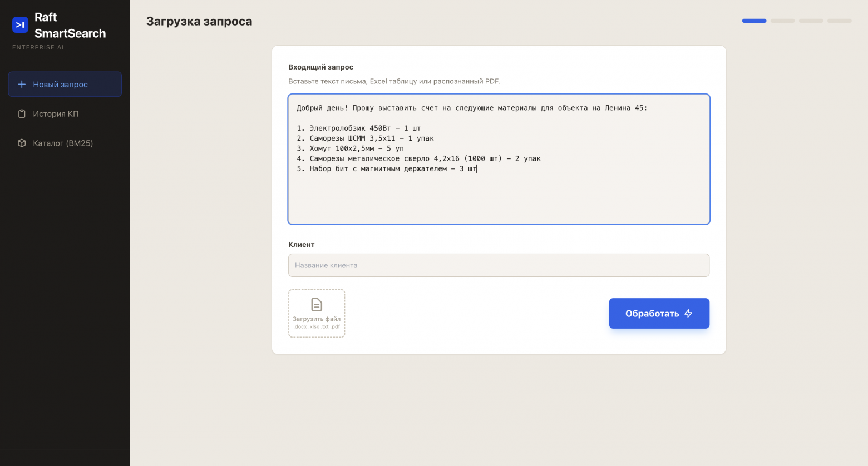Click inside the incoming request text area

click(499, 159)
